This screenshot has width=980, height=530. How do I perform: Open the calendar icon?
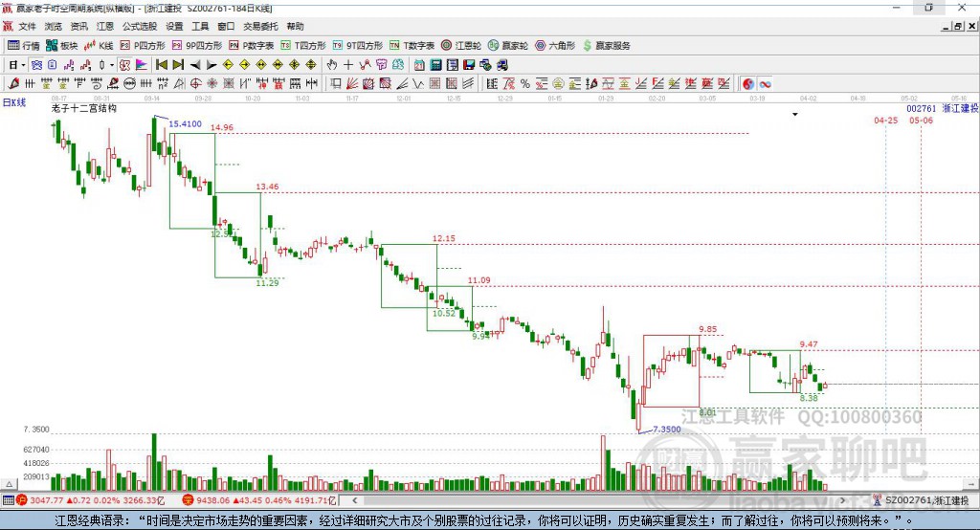coord(419,65)
